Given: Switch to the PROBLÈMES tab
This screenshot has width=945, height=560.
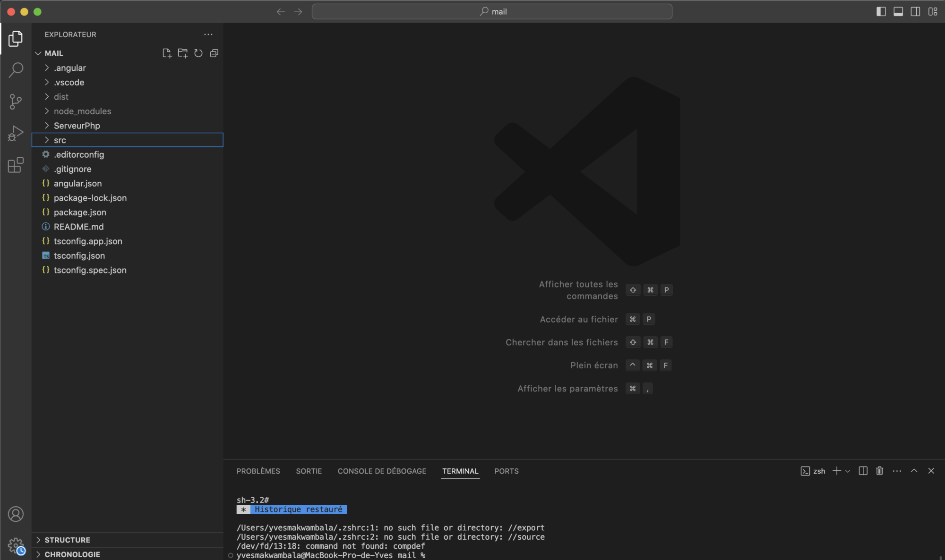Looking at the screenshot, I should 258,471.
